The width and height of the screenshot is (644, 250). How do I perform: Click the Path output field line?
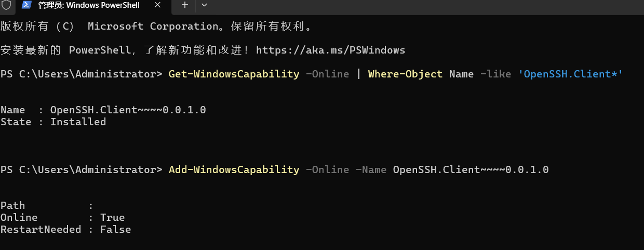(47, 206)
